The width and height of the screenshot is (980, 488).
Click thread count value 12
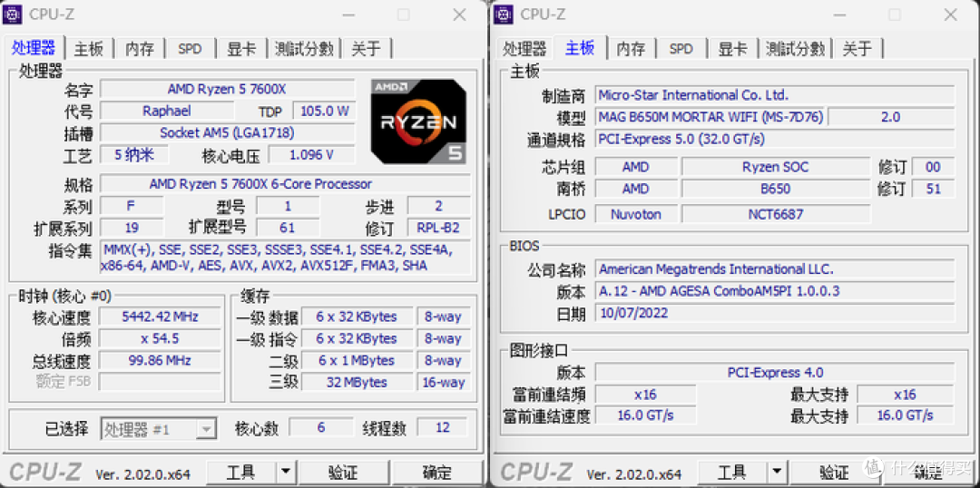(443, 427)
